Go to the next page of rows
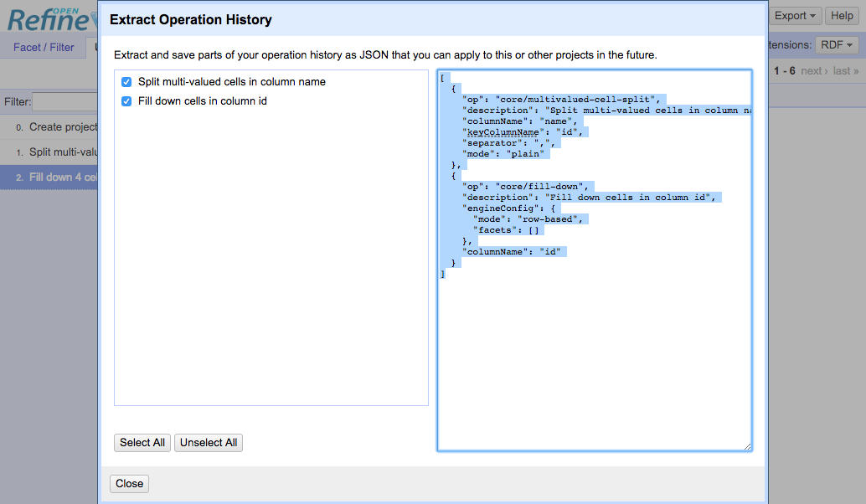 (x=814, y=70)
